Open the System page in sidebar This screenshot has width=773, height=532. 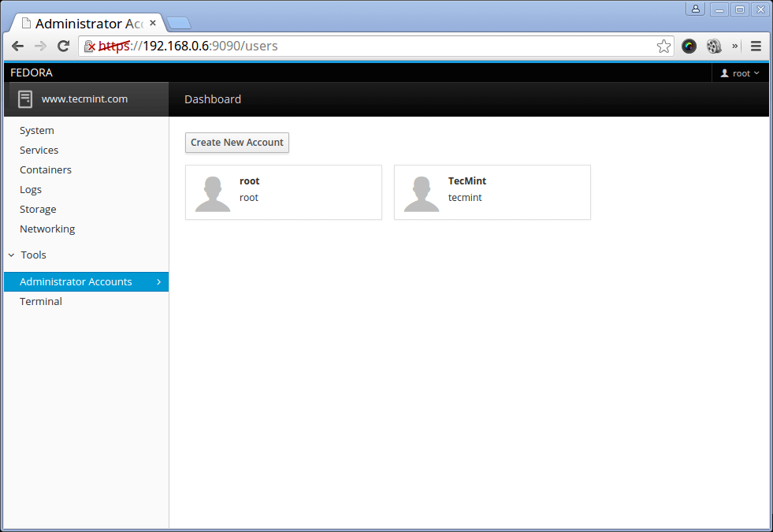click(37, 131)
